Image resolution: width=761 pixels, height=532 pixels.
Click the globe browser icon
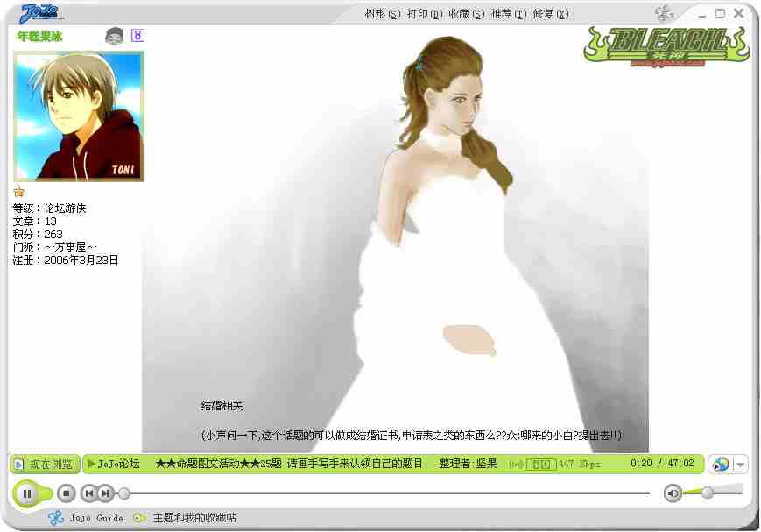[721, 464]
